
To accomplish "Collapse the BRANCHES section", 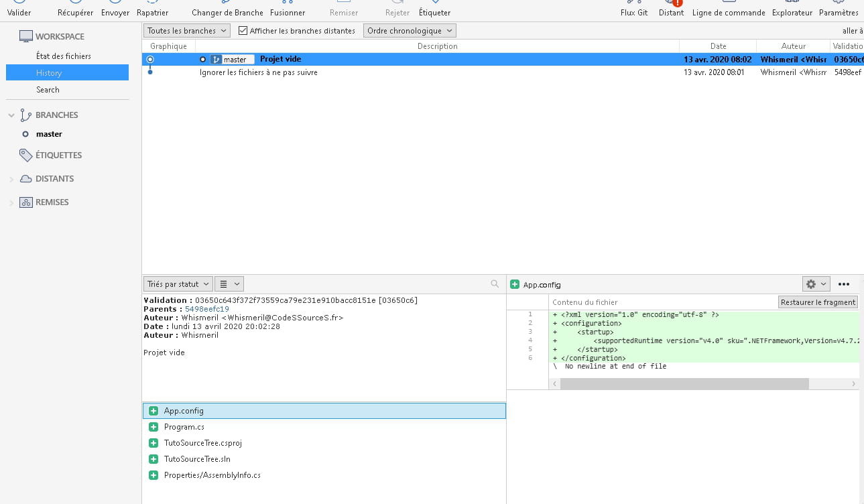I will pos(11,115).
